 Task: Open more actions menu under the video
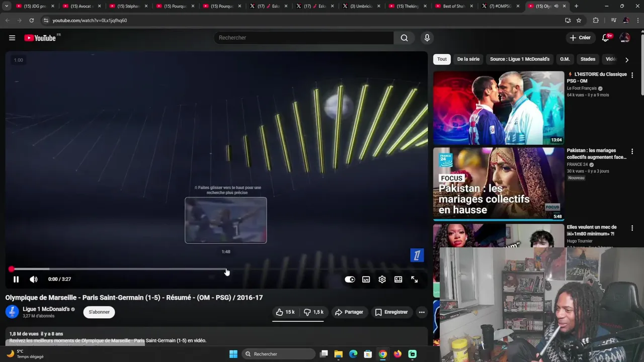click(422, 312)
